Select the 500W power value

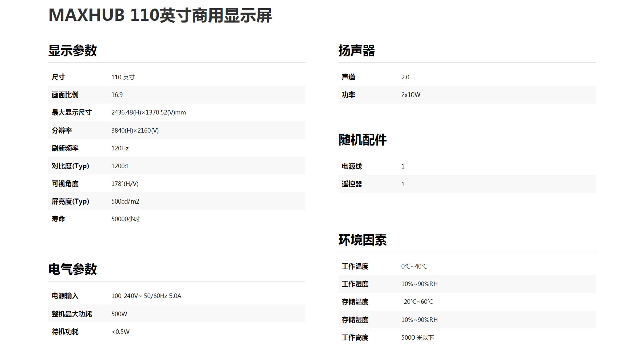click(x=119, y=314)
